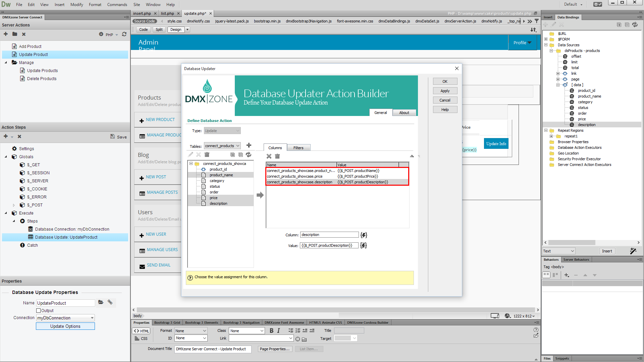Click the refresh tables icon in dialog
This screenshot has width=644, height=362.
pyautogui.click(x=249, y=155)
